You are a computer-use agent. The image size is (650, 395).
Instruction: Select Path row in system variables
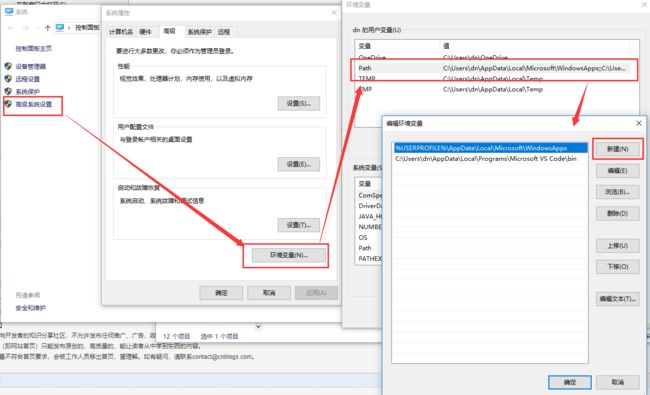click(x=369, y=248)
